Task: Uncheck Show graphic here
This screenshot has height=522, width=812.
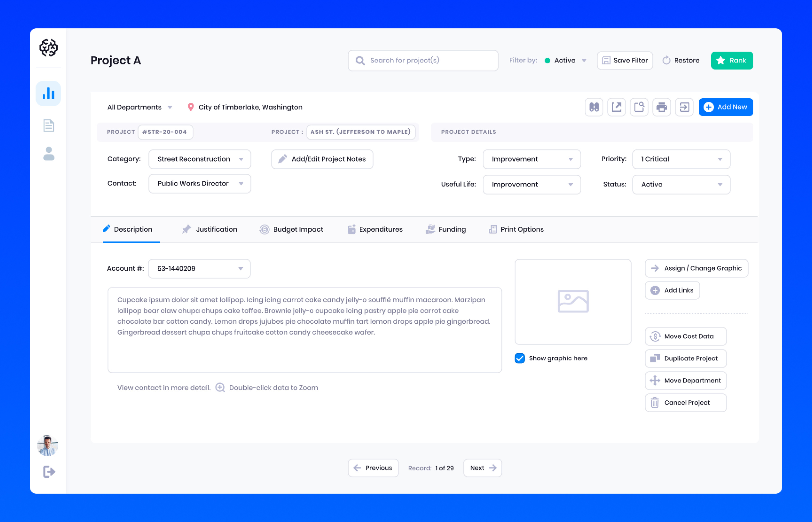Action: point(519,358)
